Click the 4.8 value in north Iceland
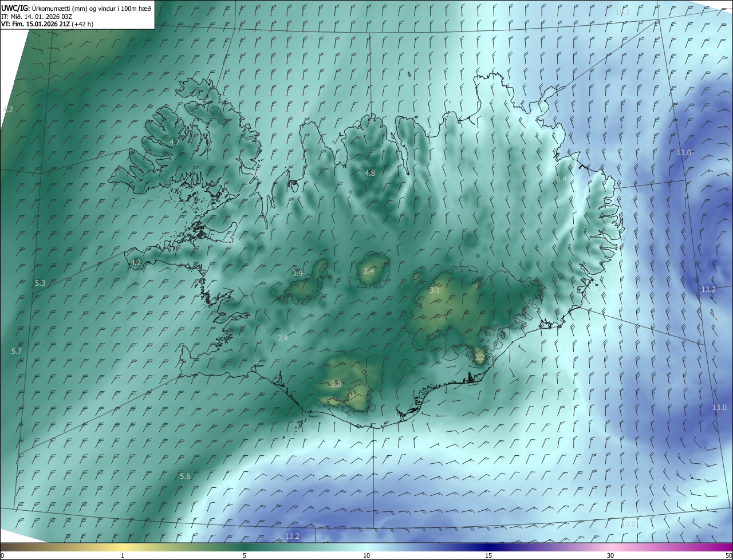The image size is (733, 560). [370, 173]
